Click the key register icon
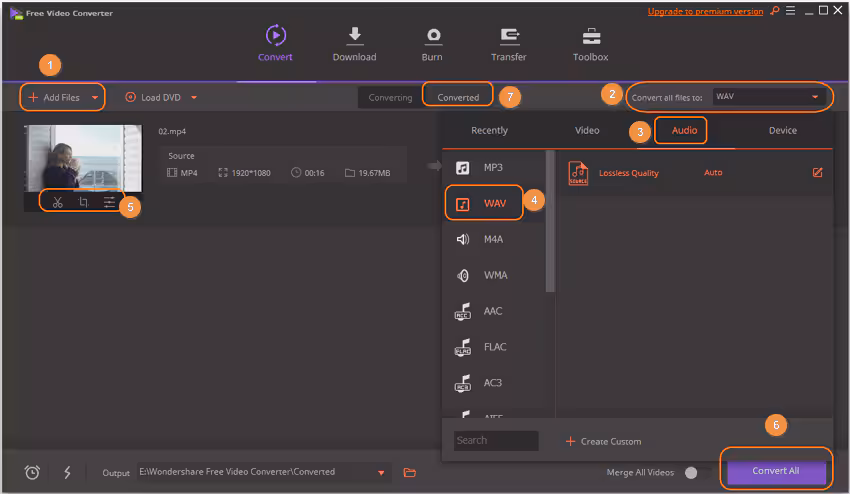Viewport: 850px width, 494px height. pos(775,10)
